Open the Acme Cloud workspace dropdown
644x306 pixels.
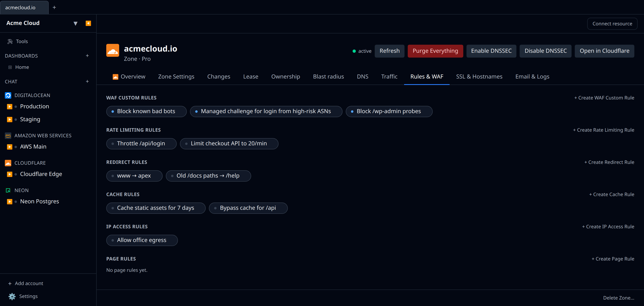[75, 24]
